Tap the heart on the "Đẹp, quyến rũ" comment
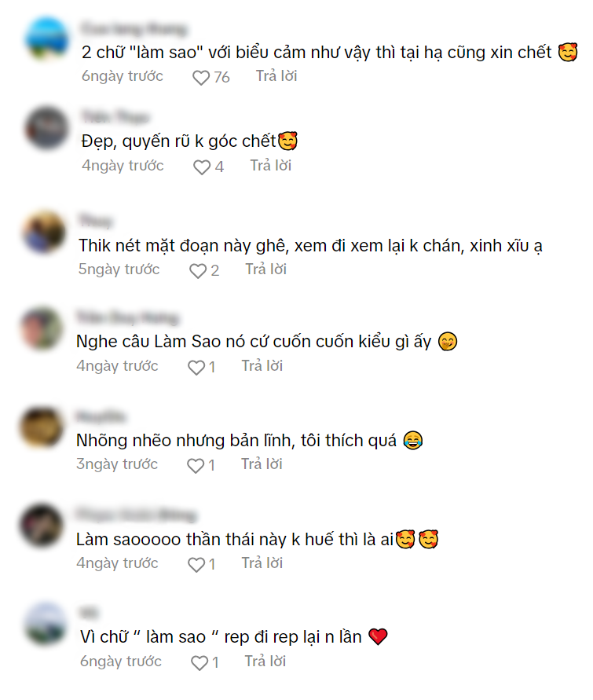Screen dimensions: 593x700 pyautogui.click(x=202, y=167)
